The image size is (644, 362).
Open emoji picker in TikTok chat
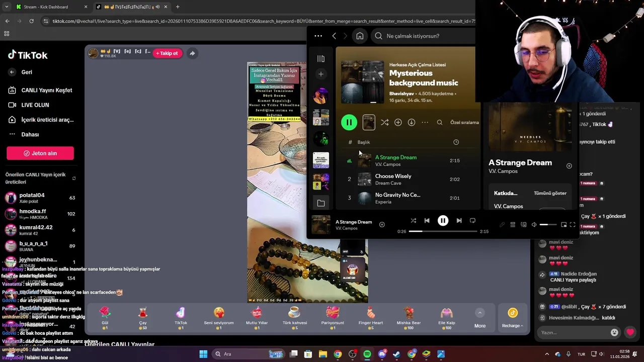pyautogui.click(x=614, y=332)
